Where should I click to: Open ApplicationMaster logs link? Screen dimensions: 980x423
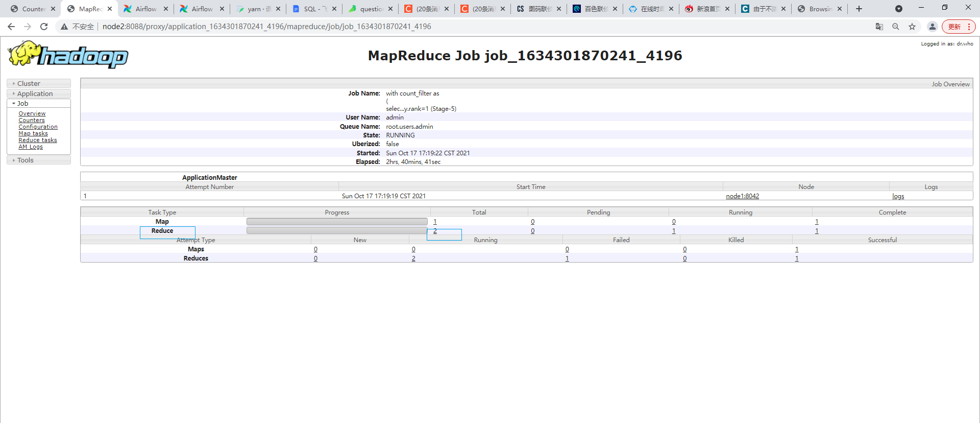pos(898,196)
